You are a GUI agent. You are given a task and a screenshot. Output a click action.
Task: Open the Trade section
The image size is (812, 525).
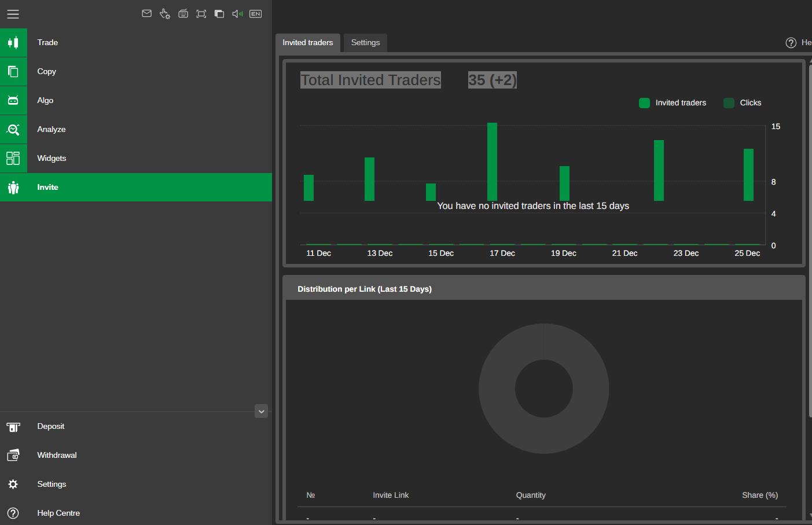click(47, 43)
